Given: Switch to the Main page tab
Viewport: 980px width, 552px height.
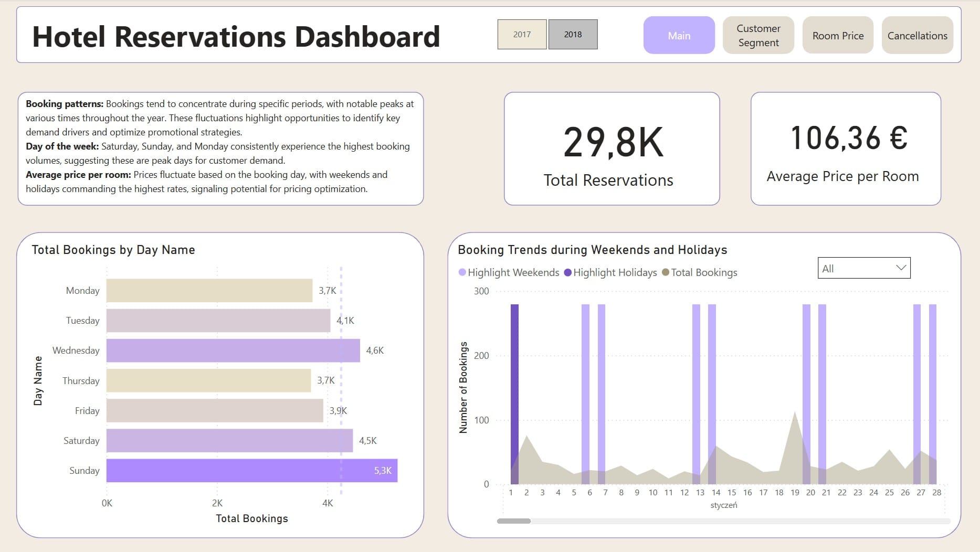Looking at the screenshot, I should (x=679, y=36).
